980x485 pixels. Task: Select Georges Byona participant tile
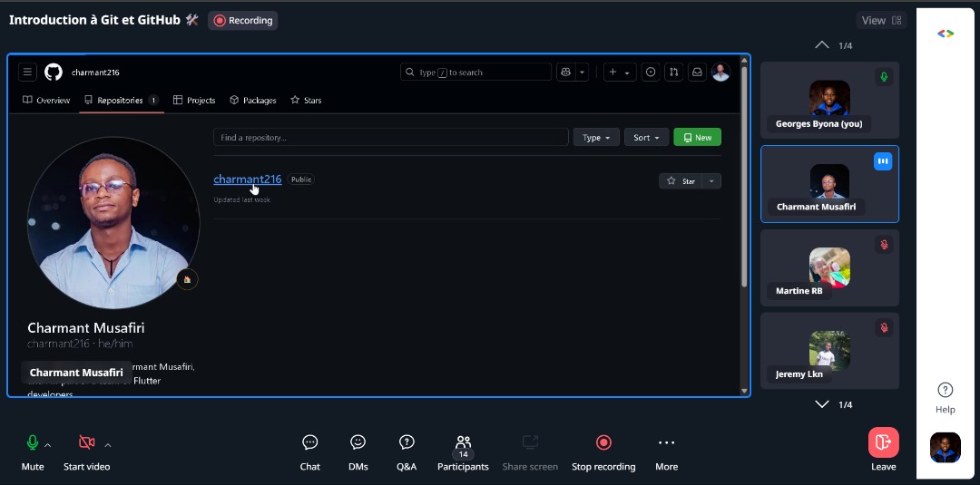[829, 100]
